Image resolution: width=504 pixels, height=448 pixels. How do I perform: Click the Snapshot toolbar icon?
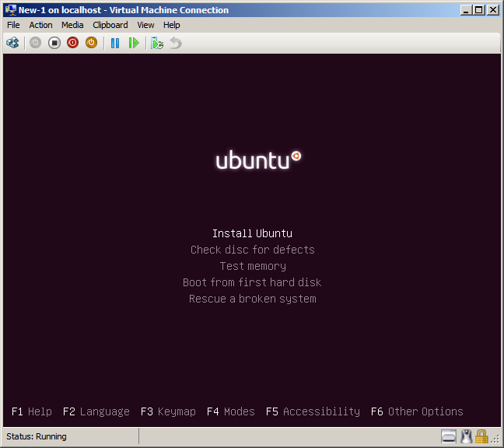pyautogui.click(x=157, y=43)
